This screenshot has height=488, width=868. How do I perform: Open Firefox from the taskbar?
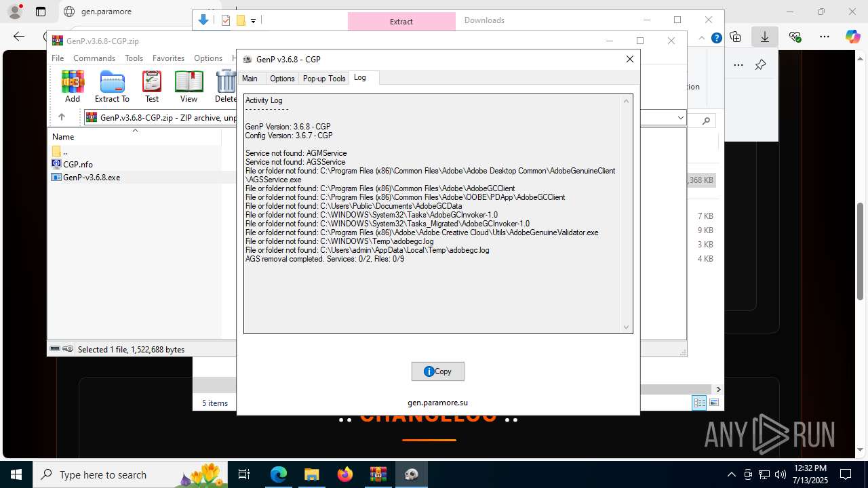345,474
